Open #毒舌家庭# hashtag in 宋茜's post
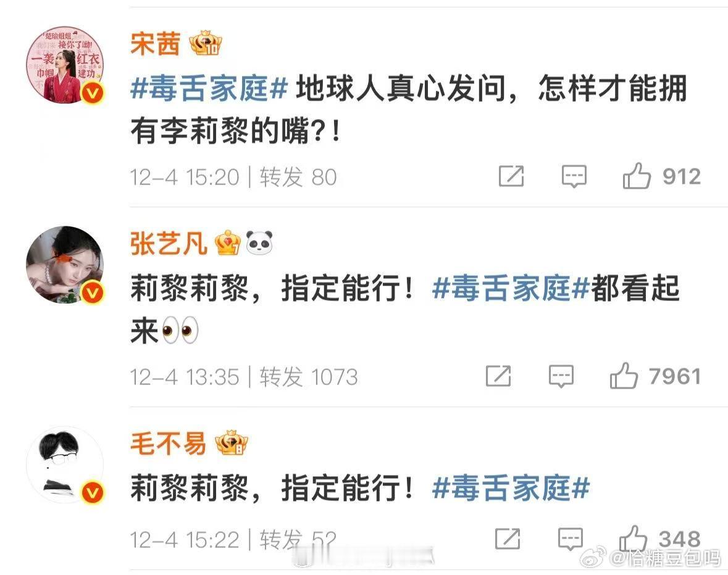Image resolution: width=728 pixels, height=575 pixels. click(209, 88)
